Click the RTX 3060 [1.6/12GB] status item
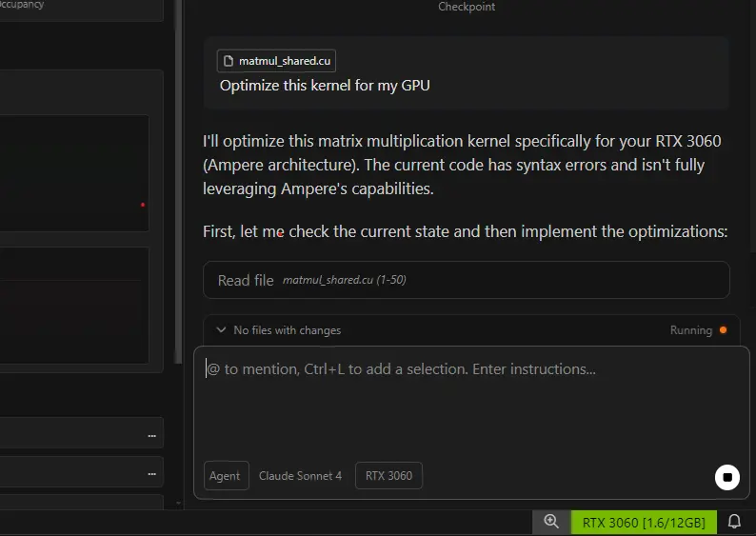The height and width of the screenshot is (536, 756). point(644,523)
